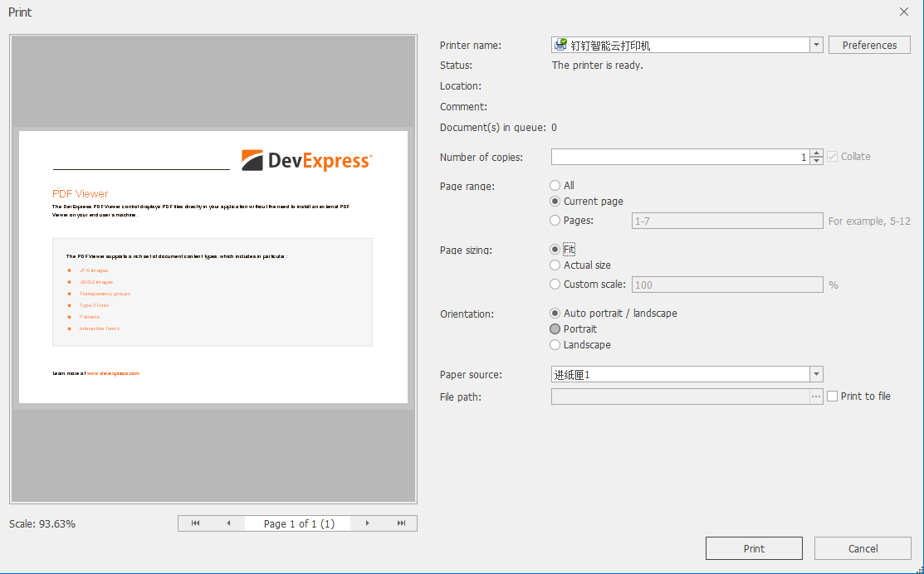The height and width of the screenshot is (574, 924).
Task: Expand the Paper source dropdown
Action: (815, 374)
